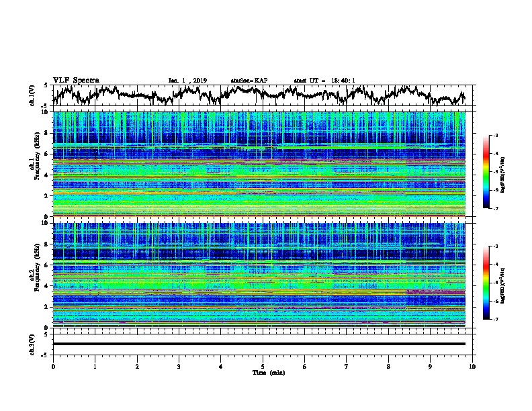
Task: Click time axis tick label 4
Action: (x=221, y=367)
